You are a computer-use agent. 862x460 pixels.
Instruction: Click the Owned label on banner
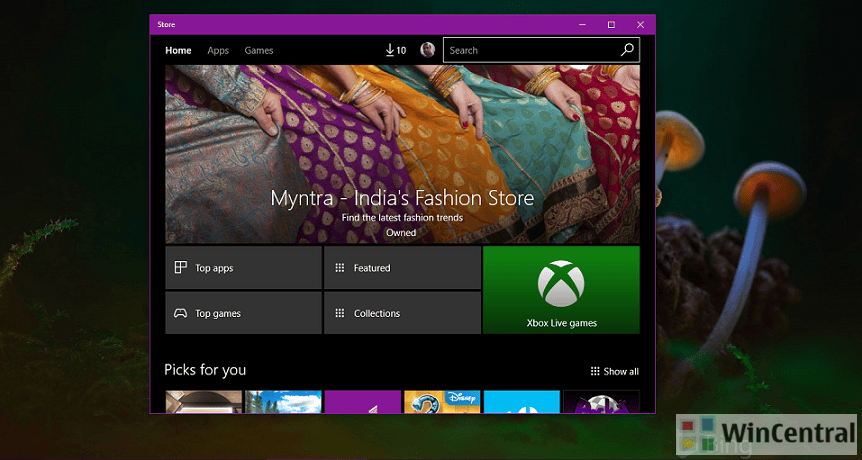pos(401,232)
